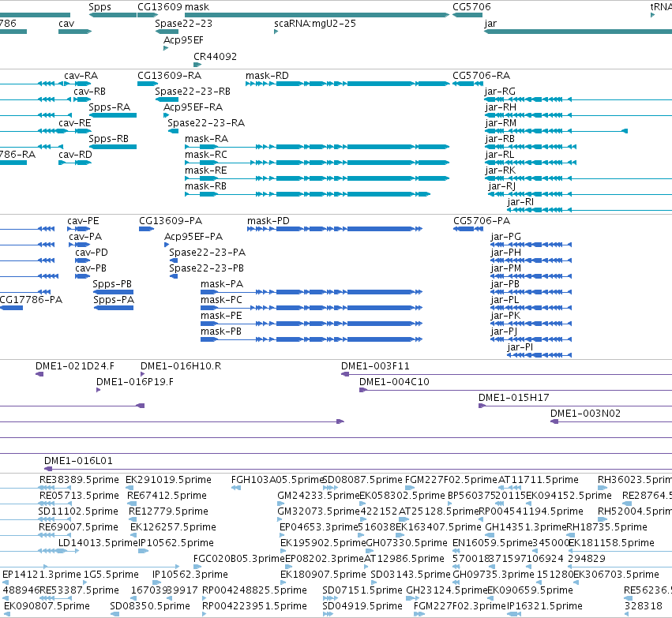Open BAC clone DME1-003N02
This screenshot has width=672, height=618.
pyautogui.click(x=611, y=421)
